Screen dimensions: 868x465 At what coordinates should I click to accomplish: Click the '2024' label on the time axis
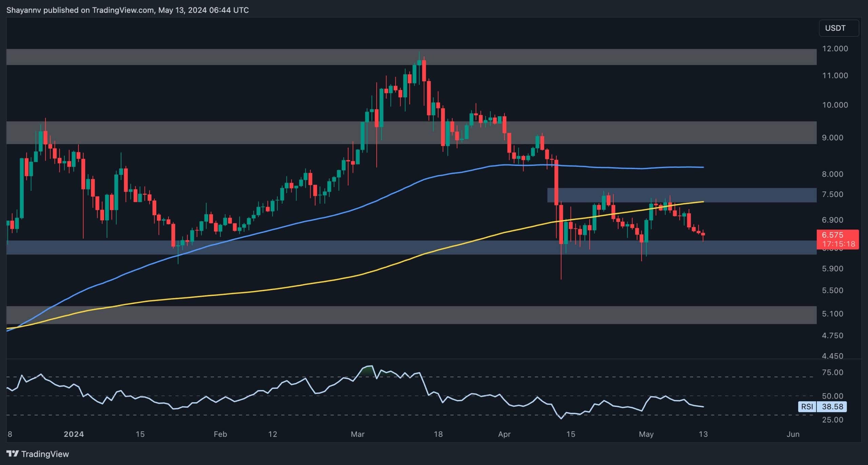(x=74, y=434)
